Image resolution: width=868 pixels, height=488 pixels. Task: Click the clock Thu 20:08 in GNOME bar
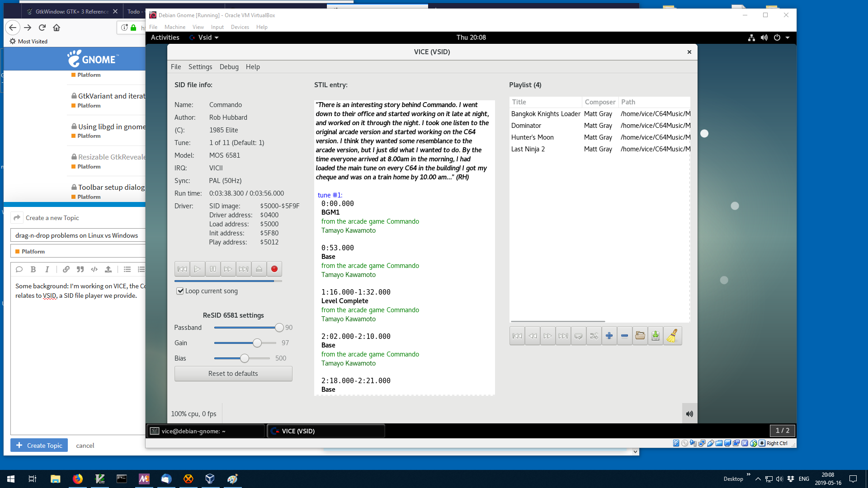tap(471, 38)
